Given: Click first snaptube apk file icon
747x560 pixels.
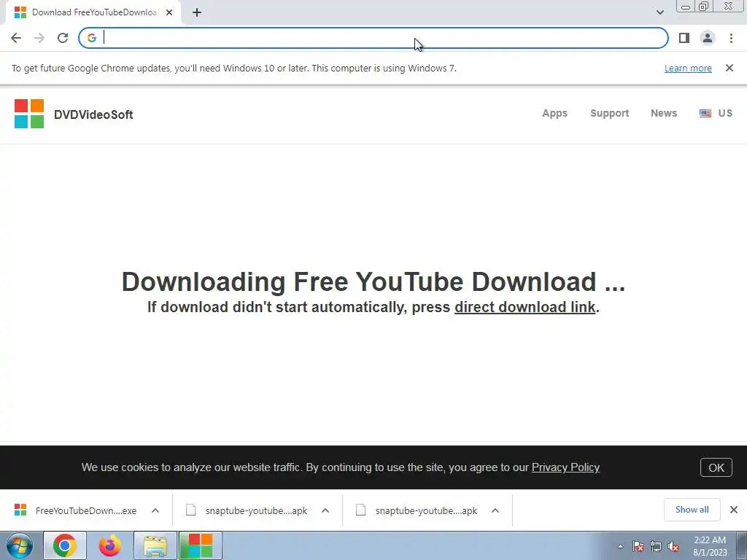Looking at the screenshot, I should point(190,510).
